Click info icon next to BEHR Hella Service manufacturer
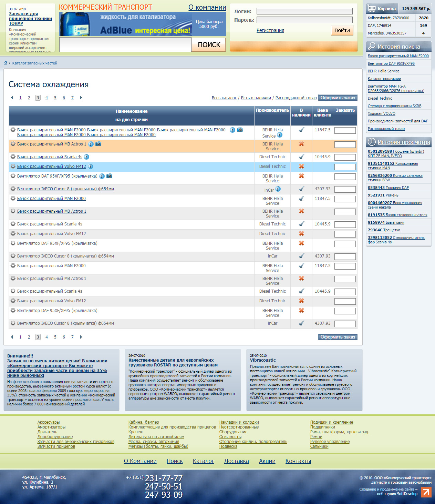435x504 pixels. [x=280, y=135]
